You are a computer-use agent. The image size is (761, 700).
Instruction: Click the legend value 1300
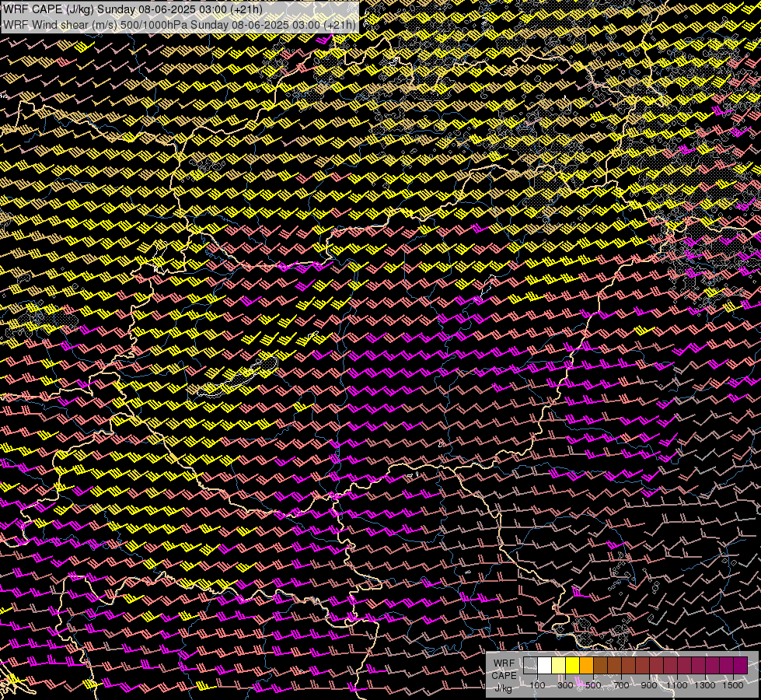point(705,685)
